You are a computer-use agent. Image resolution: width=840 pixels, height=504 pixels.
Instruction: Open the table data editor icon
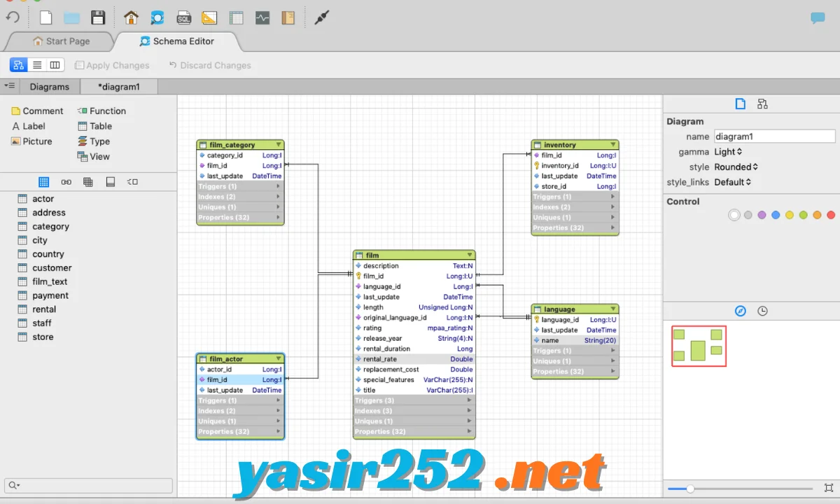tap(236, 18)
